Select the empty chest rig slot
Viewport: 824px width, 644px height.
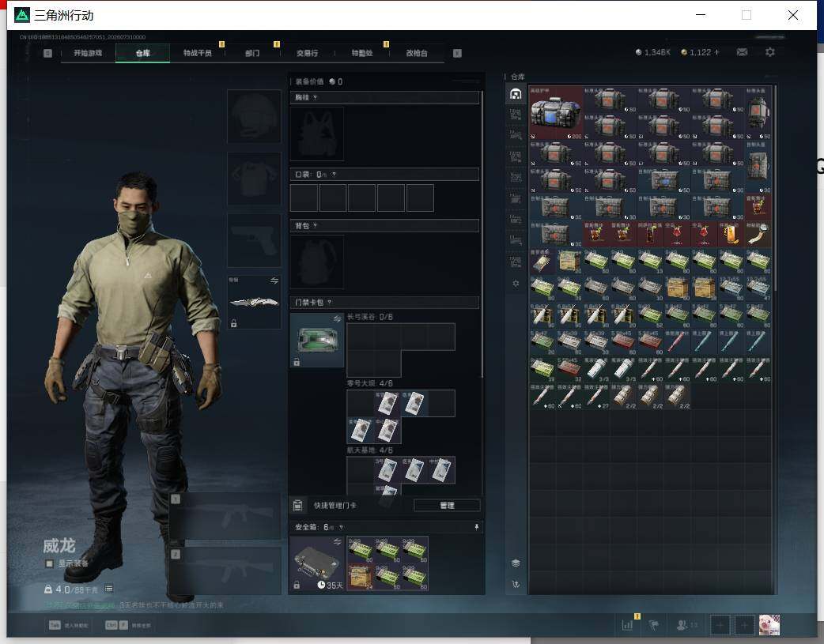(x=317, y=134)
